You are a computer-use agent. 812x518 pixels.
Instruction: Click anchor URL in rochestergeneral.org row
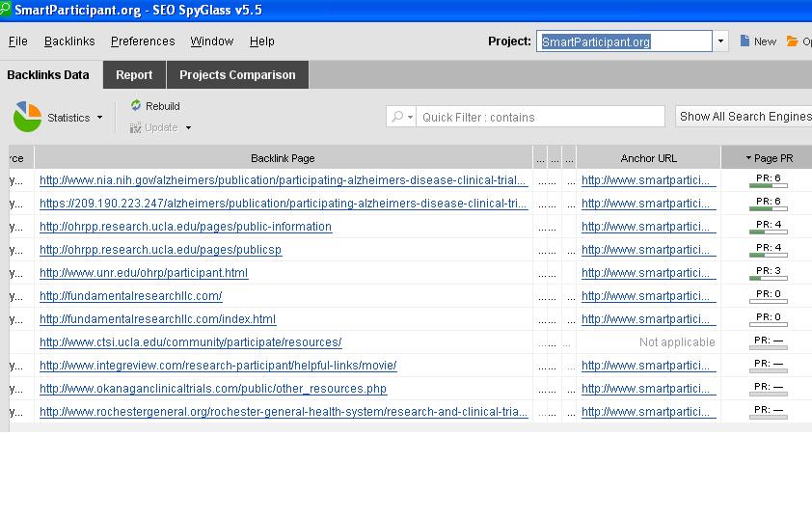[x=646, y=412]
